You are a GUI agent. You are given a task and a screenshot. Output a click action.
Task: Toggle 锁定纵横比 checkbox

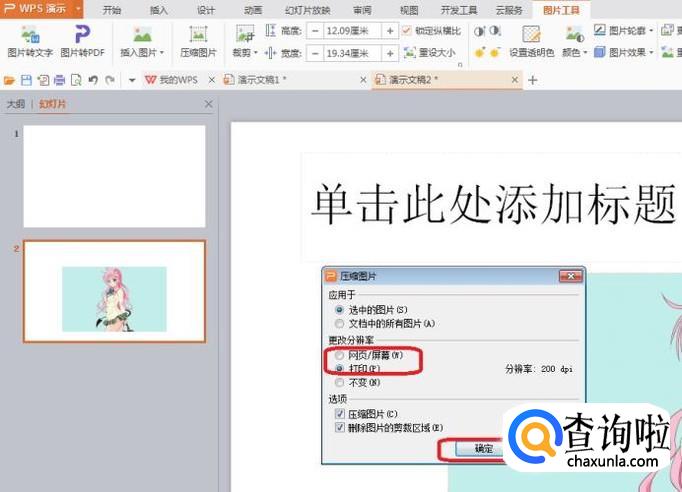click(407, 30)
